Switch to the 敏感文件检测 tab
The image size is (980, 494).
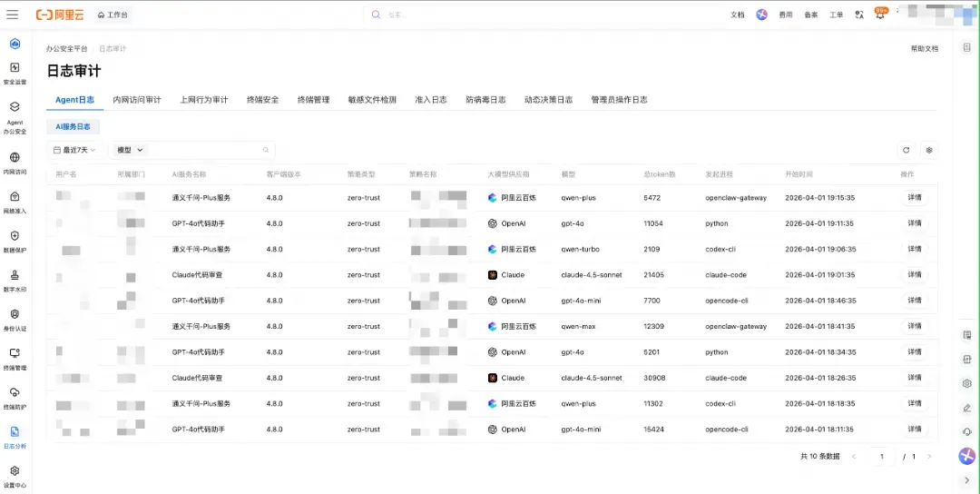372,99
